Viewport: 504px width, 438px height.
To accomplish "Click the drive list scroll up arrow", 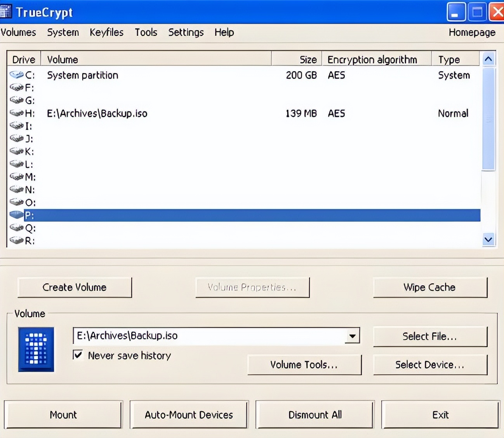I will tap(488, 59).
